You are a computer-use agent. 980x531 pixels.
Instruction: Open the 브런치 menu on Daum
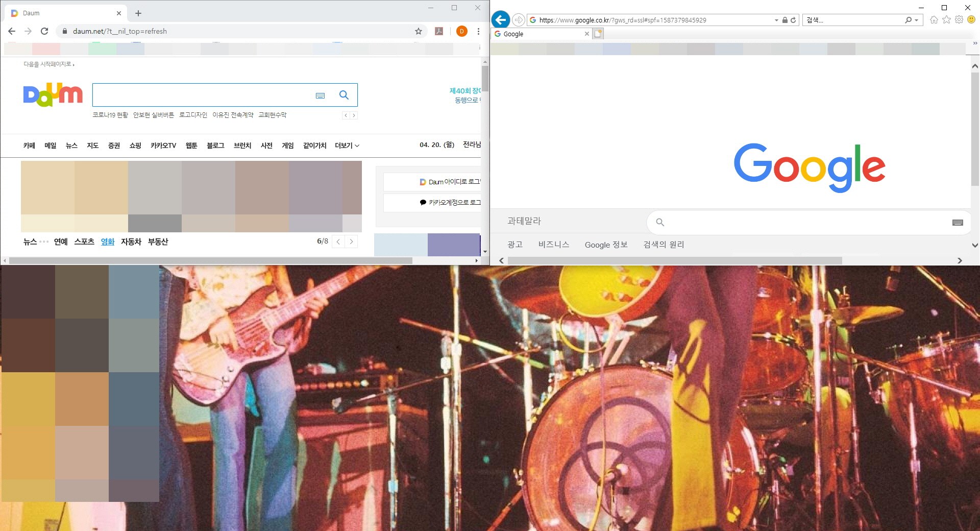tap(242, 146)
